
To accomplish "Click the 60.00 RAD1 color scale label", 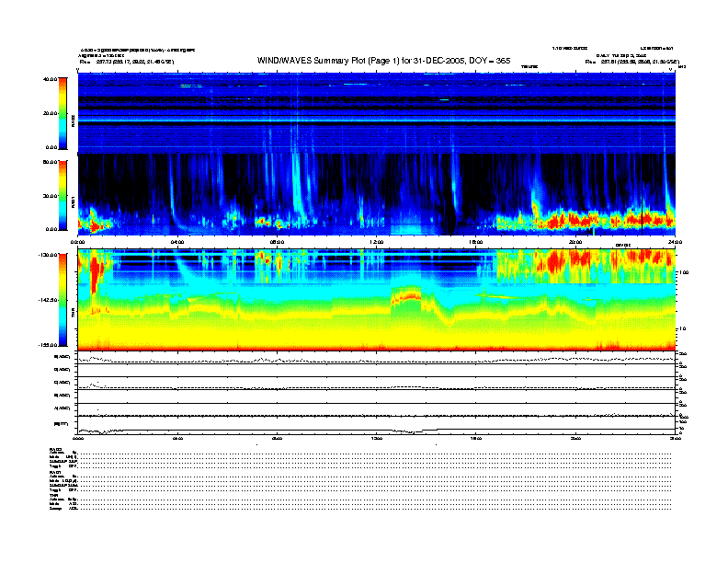I will click(x=50, y=162).
